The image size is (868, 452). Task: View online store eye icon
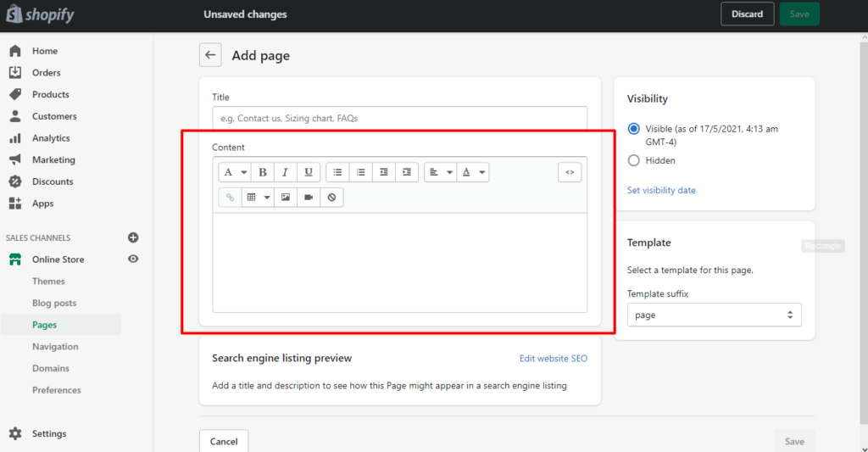133,259
